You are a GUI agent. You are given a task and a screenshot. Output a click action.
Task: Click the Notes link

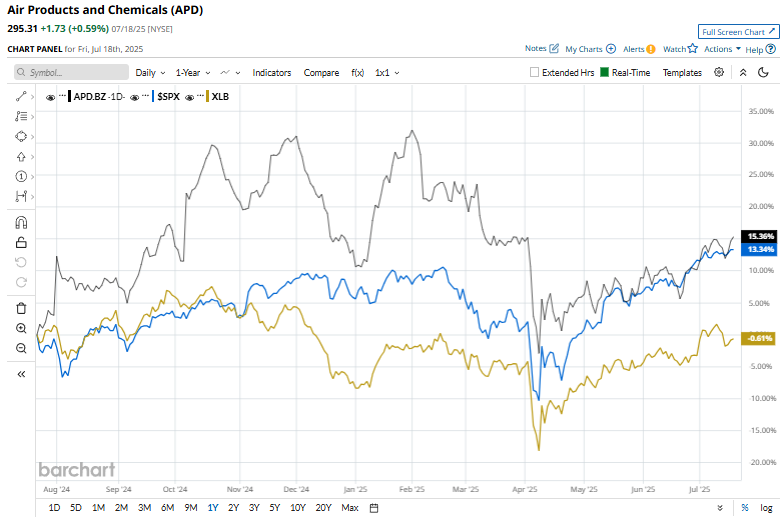tap(535, 48)
